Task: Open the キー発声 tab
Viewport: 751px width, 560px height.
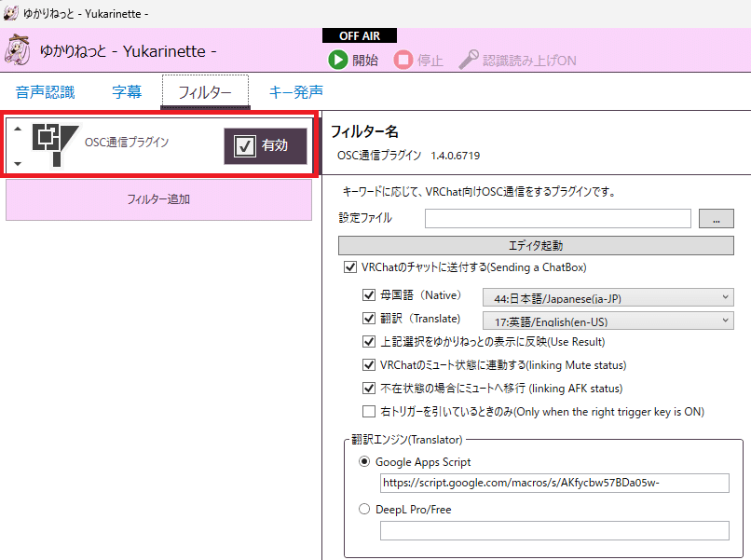Action: point(296,91)
